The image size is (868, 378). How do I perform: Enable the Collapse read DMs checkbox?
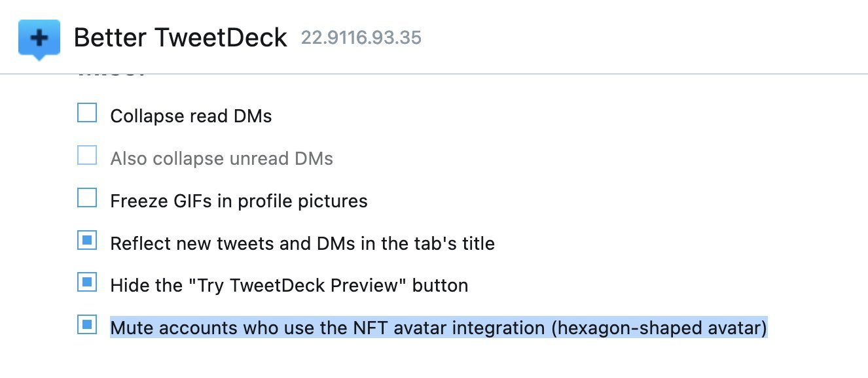tap(87, 113)
